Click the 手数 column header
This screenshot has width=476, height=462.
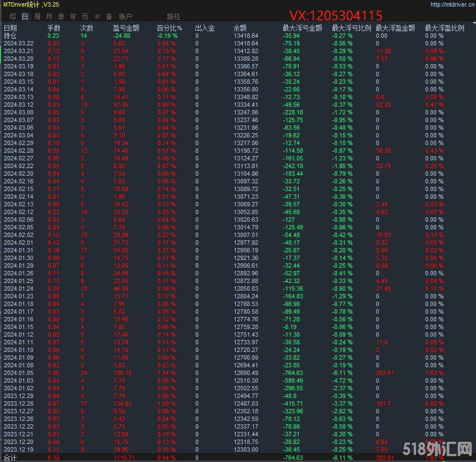point(54,28)
